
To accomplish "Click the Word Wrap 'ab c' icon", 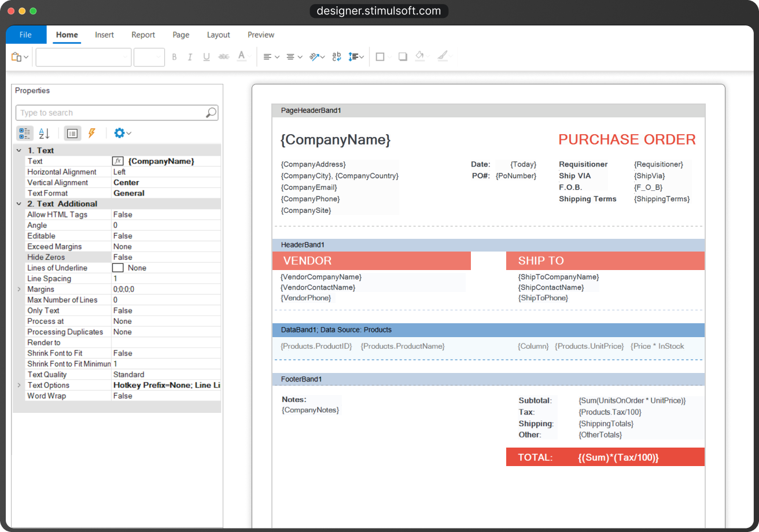I will [x=337, y=57].
